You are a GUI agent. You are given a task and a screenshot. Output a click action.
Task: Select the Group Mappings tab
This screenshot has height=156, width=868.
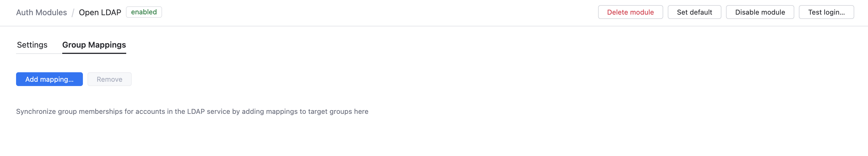click(94, 45)
